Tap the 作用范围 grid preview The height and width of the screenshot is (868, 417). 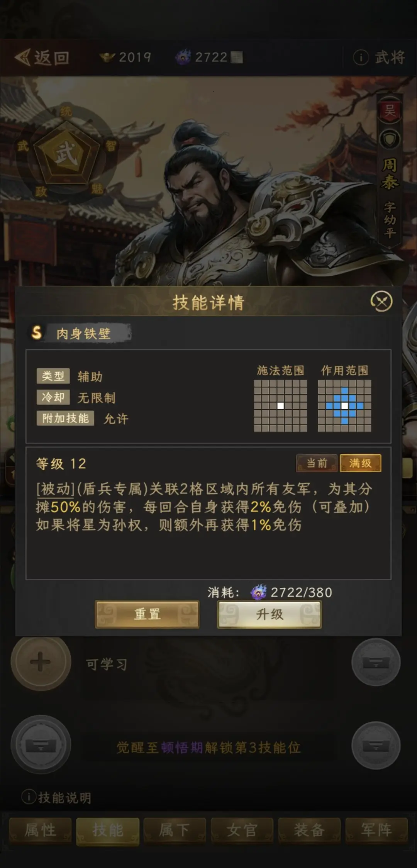pyautogui.click(x=344, y=406)
